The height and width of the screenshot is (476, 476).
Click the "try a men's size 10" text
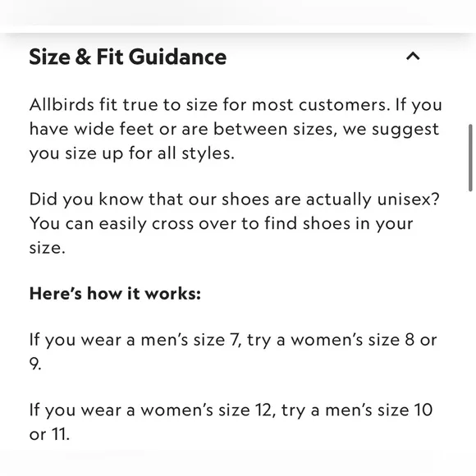click(357, 410)
